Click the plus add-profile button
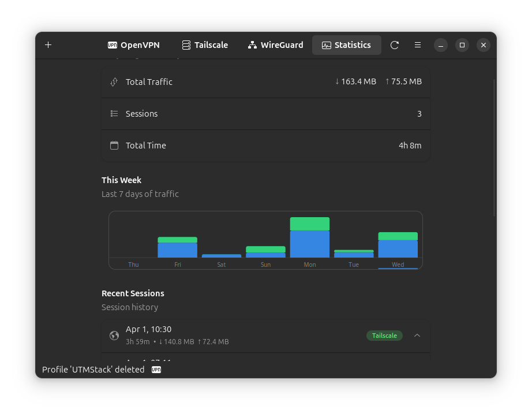The image size is (532, 417). (48, 45)
